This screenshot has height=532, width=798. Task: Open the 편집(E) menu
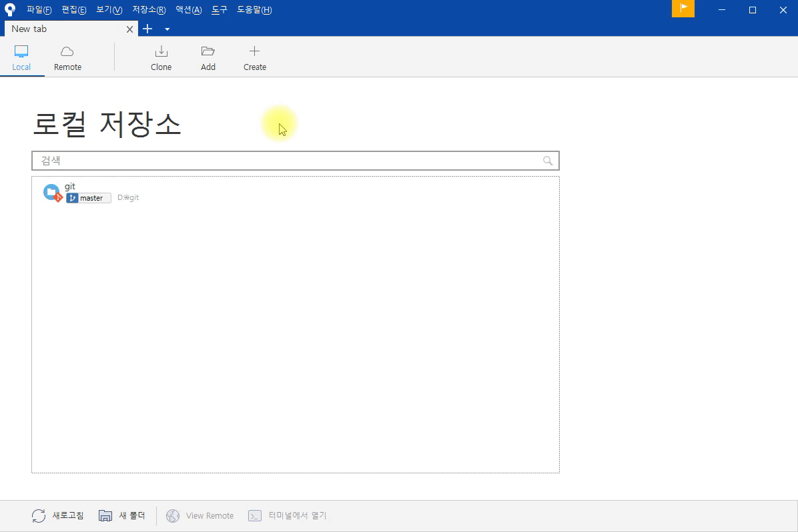coord(74,9)
